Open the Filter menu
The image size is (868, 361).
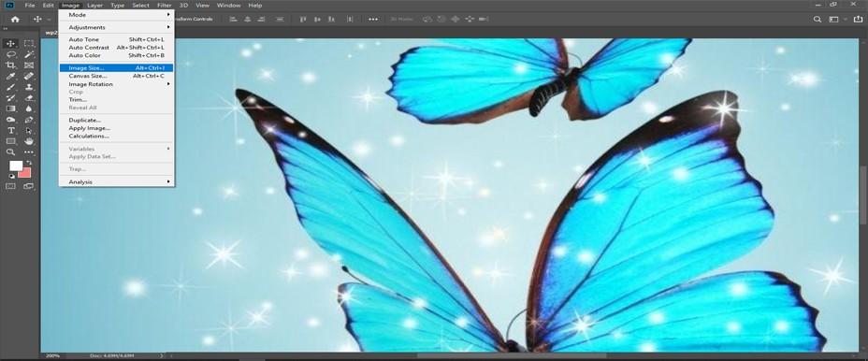164,5
